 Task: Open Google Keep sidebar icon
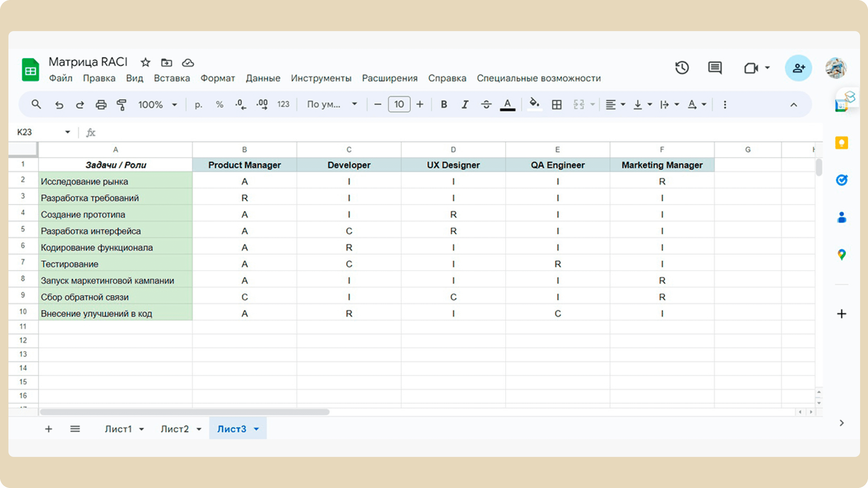pos(841,143)
